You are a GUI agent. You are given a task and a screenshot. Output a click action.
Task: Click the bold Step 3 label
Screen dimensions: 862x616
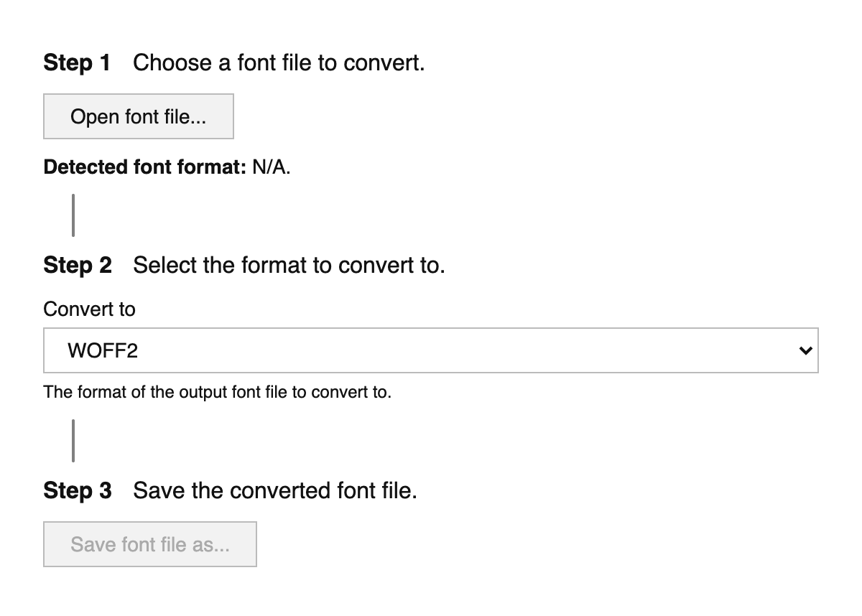pyautogui.click(x=78, y=491)
